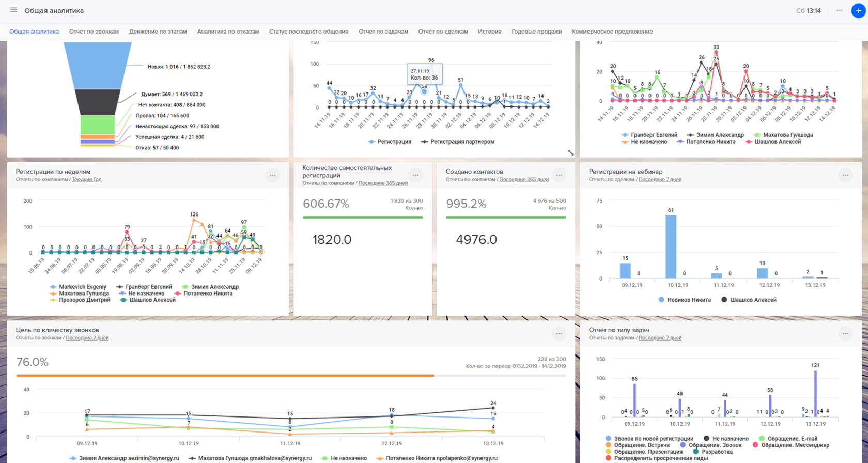Click the 76.0% orange calls progress bar
This screenshot has width=868, height=463.
225,376
